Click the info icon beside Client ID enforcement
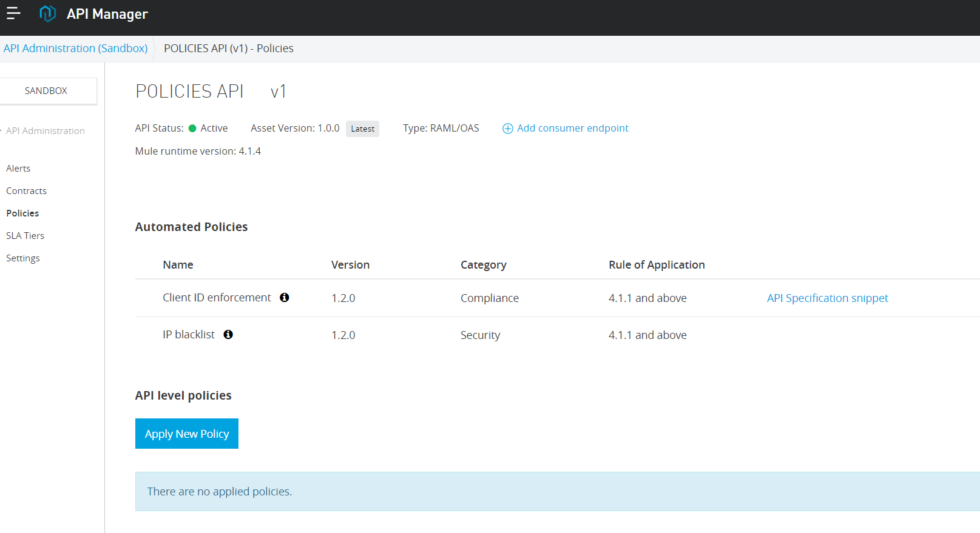Image resolution: width=980 pixels, height=533 pixels. [x=284, y=297]
